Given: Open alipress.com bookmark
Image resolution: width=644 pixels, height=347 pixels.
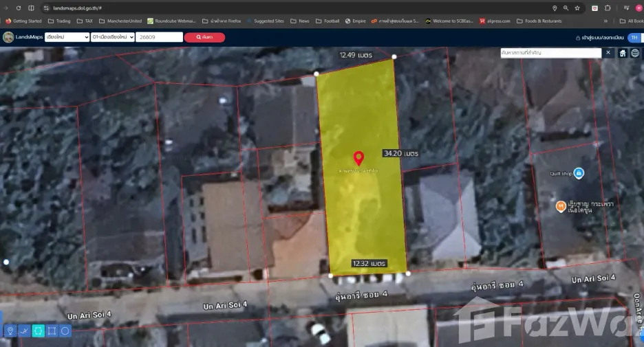Looking at the screenshot, I should coord(495,21).
